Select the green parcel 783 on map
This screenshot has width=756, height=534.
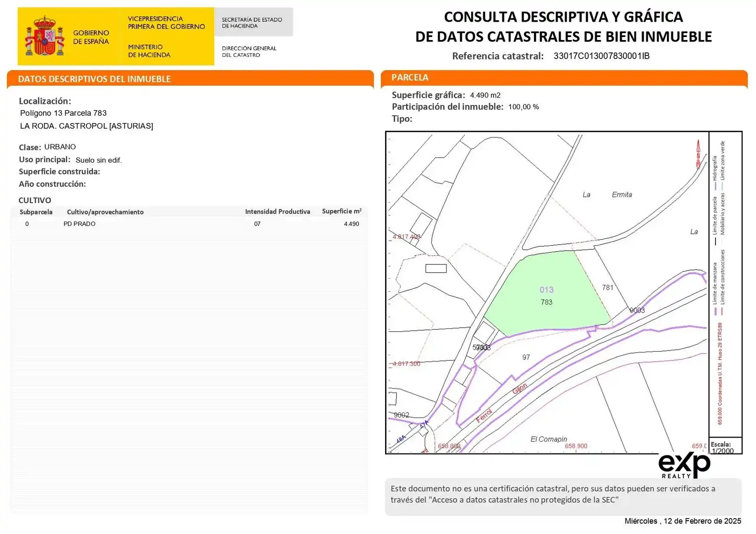(x=547, y=295)
